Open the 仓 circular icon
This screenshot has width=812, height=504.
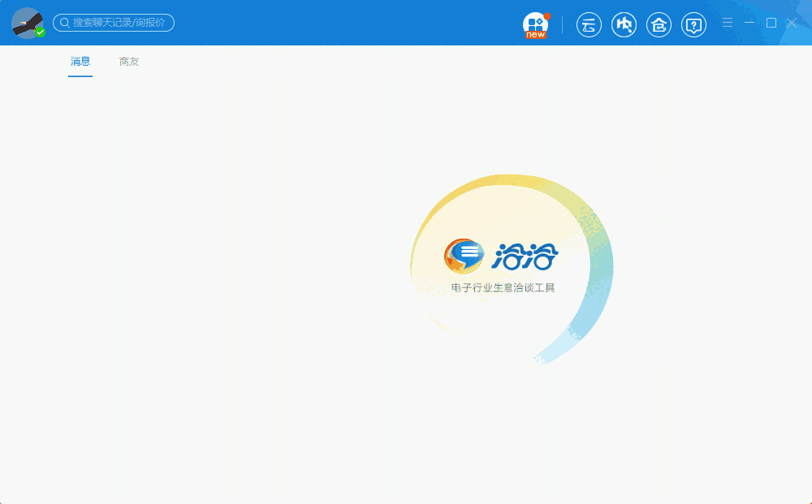point(659,24)
